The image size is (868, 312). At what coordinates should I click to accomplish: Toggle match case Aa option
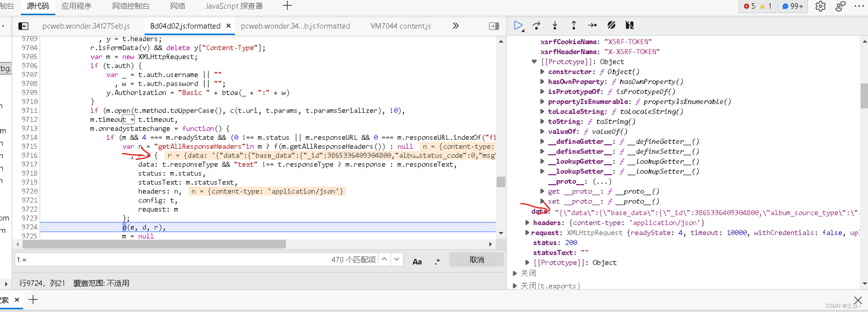tap(417, 261)
